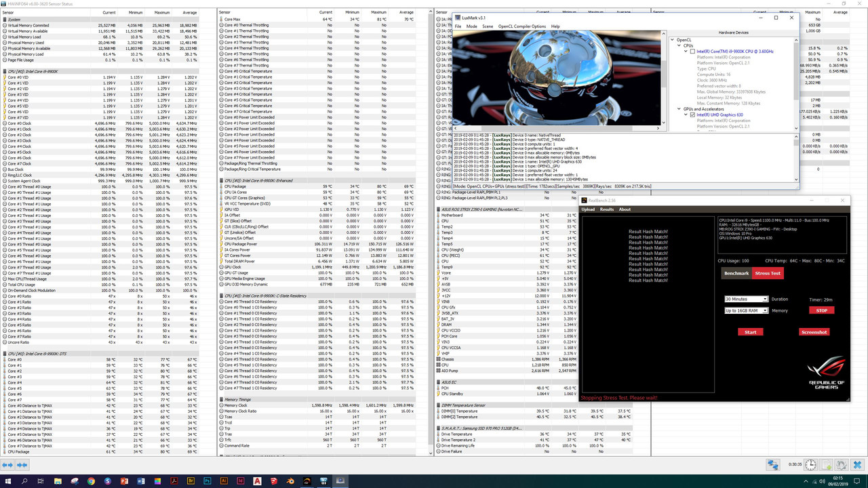Open Adobe Bridge from the taskbar
This screenshot has height=488, width=868.
click(191, 481)
